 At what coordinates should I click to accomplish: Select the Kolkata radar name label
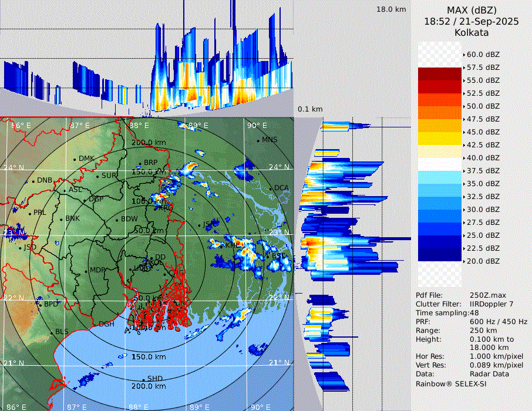[472, 32]
